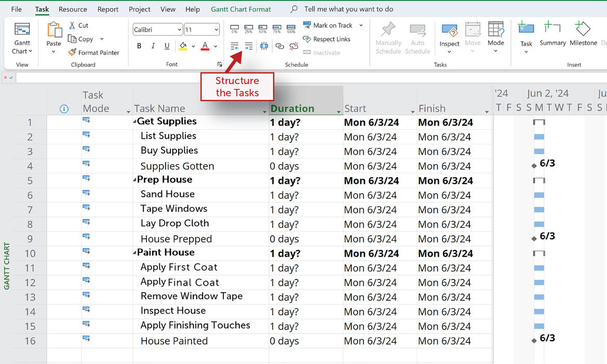The width and height of the screenshot is (607, 364).
Task: Click the Move task button
Action: pyautogui.click(x=473, y=38)
